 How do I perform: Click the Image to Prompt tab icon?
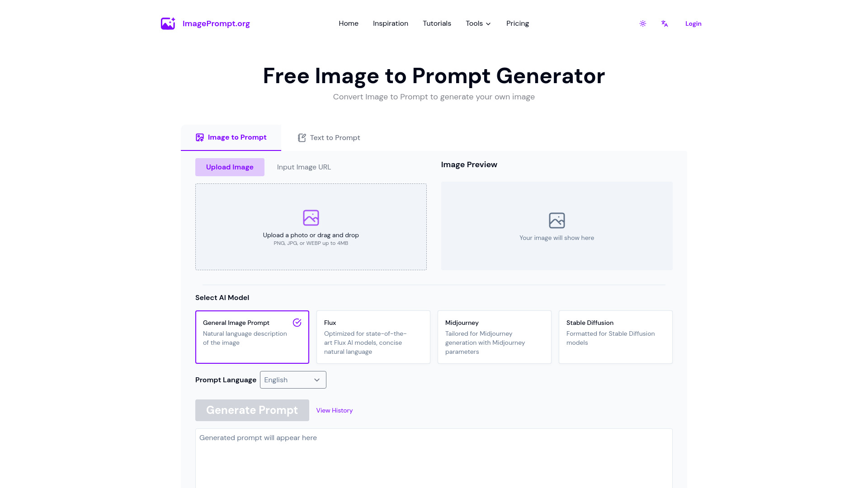[200, 137]
